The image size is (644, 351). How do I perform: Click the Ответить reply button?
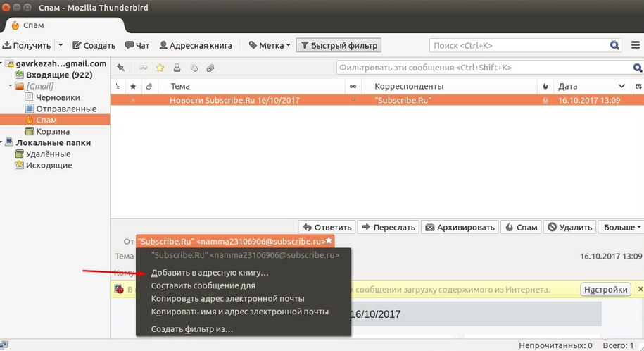[327, 227]
